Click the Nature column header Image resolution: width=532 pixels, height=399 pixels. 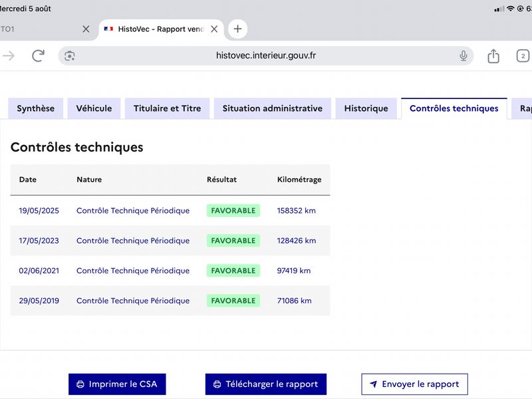[x=89, y=180]
